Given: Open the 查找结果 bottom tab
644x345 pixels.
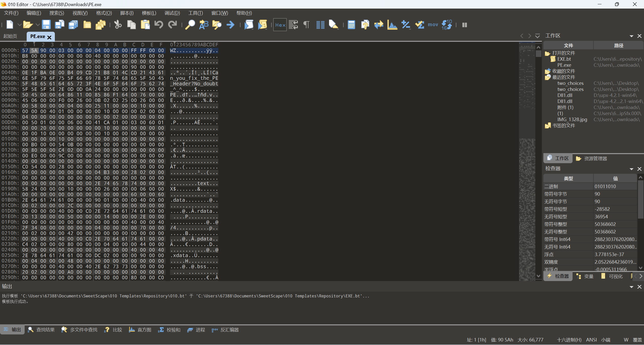Looking at the screenshot, I should click(x=42, y=330).
